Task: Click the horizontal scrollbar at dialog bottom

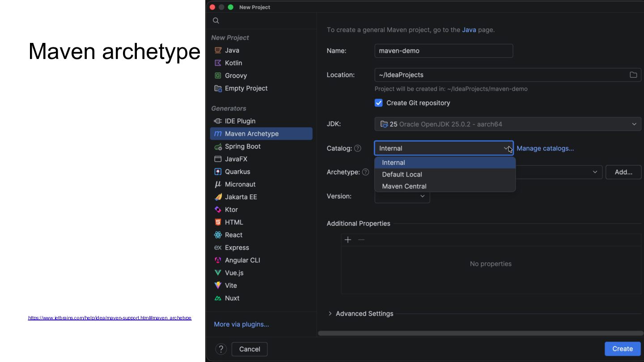Action: [x=481, y=333]
